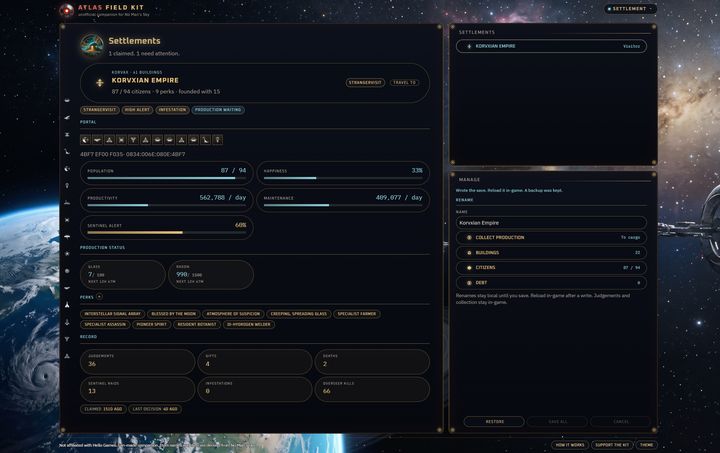This screenshot has height=453, width=720.
Task: Click the Atlas Field Kit logo icon
Action: 67,10
